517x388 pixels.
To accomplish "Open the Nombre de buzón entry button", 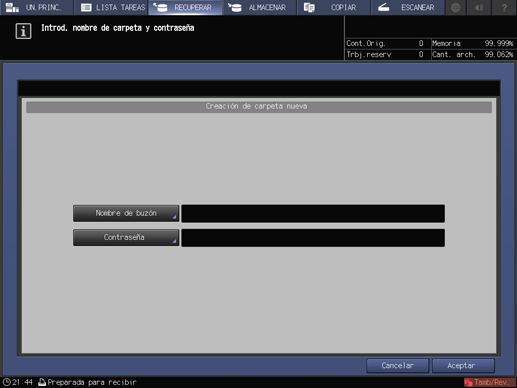I will (126, 213).
